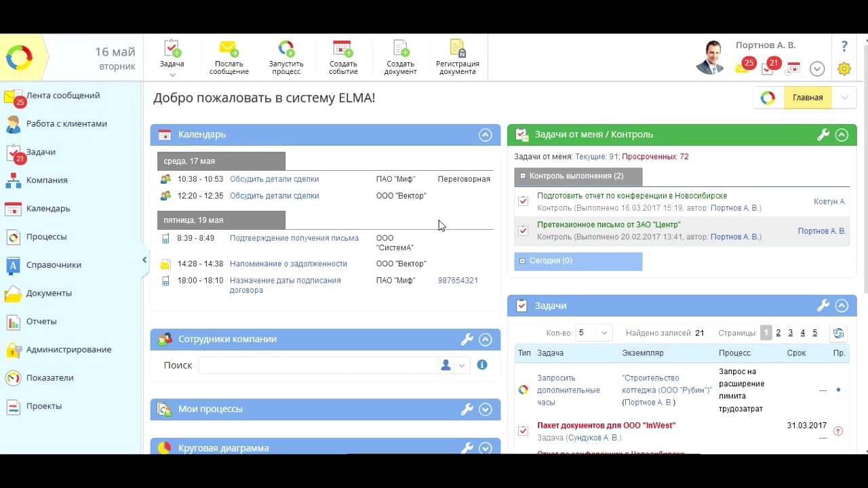Open wrench settings of lower Задачи portlet
Screen dimensions: 868x488
(x=823, y=306)
